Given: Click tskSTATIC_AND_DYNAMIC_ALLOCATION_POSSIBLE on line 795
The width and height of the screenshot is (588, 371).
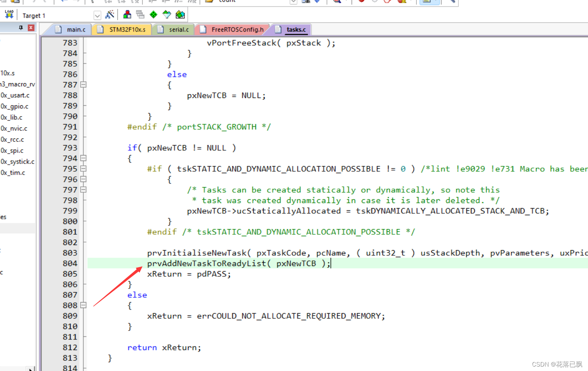Looking at the screenshot, I should 278,169.
